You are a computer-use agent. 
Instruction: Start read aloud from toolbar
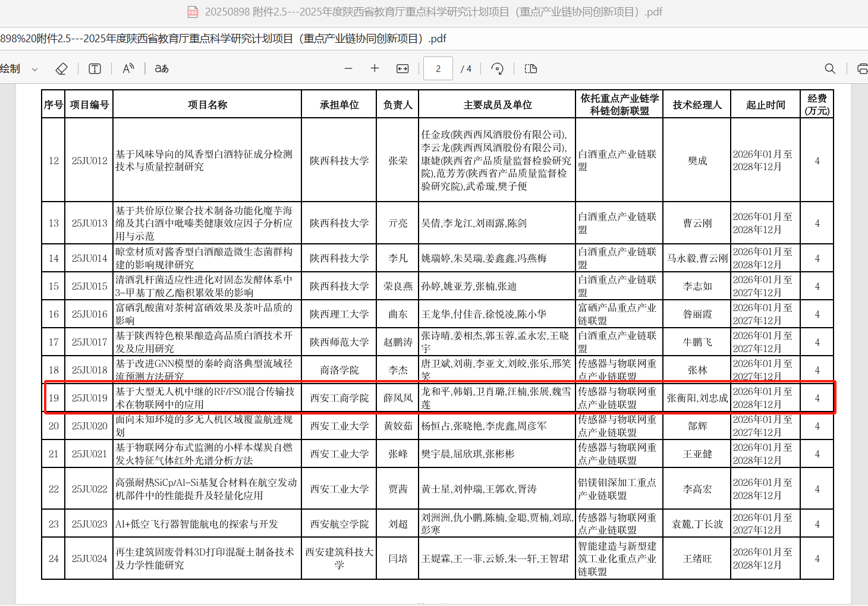pyautogui.click(x=128, y=69)
